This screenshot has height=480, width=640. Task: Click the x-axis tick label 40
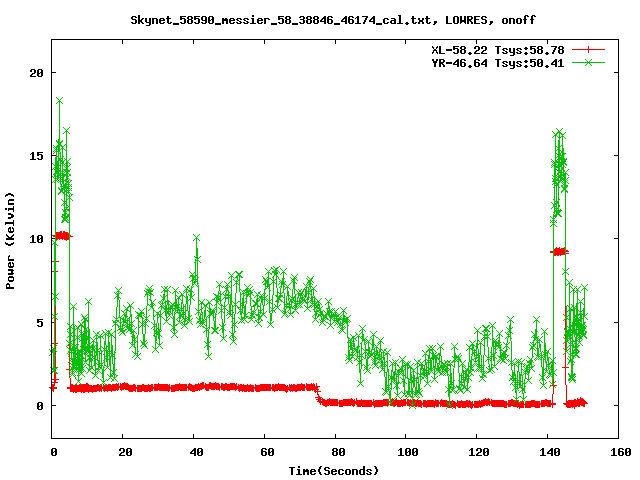196,452
